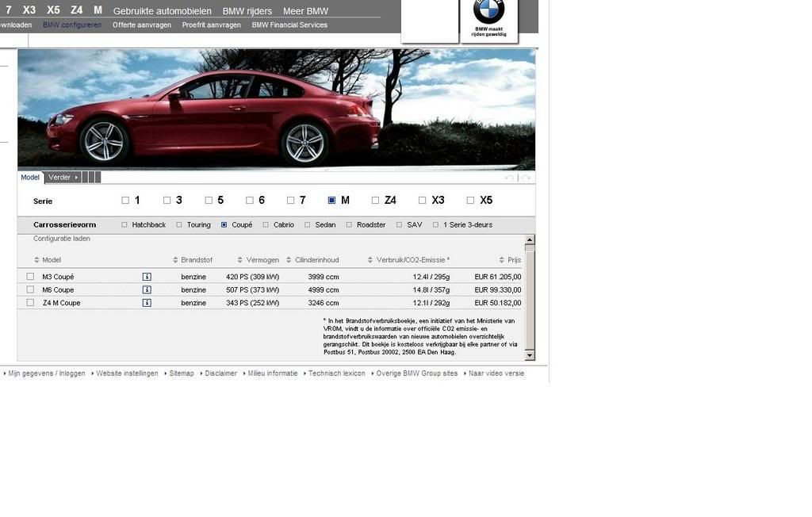Screen dimensions: 812x517
Task: Open info icon for M3 Coupé
Action: (x=147, y=277)
